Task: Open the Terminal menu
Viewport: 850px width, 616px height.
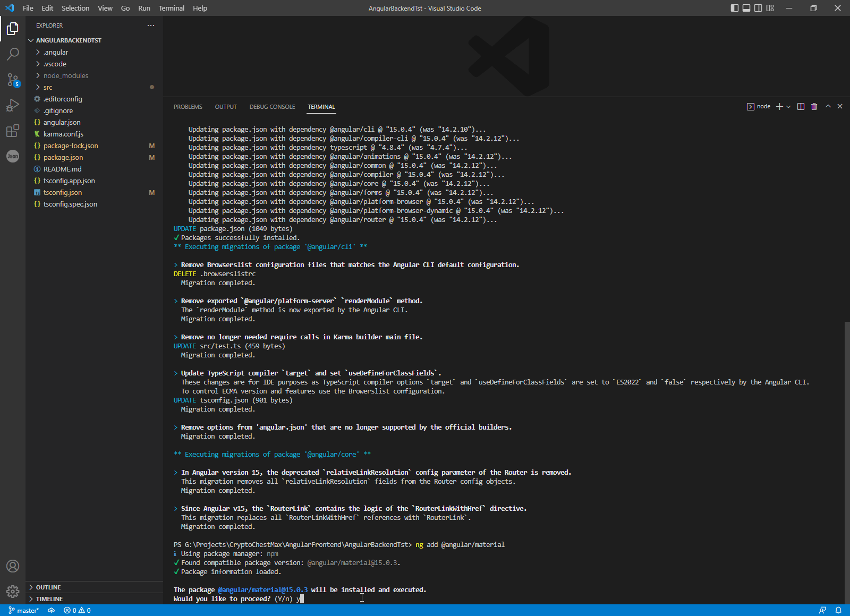Action: click(x=171, y=8)
